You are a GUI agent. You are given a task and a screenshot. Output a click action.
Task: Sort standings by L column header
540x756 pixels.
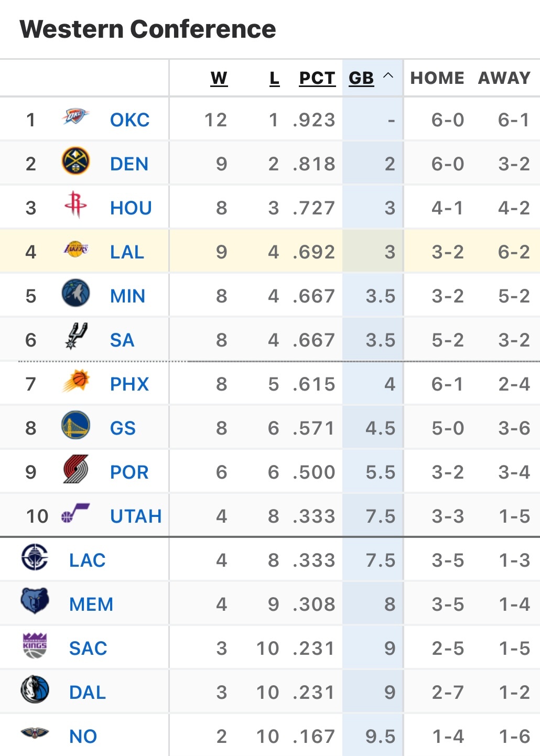point(274,78)
